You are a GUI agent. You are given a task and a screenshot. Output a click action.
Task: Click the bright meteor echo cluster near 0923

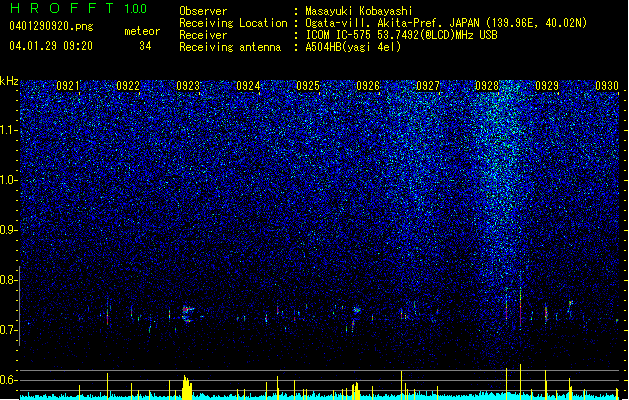pyautogui.click(x=187, y=314)
